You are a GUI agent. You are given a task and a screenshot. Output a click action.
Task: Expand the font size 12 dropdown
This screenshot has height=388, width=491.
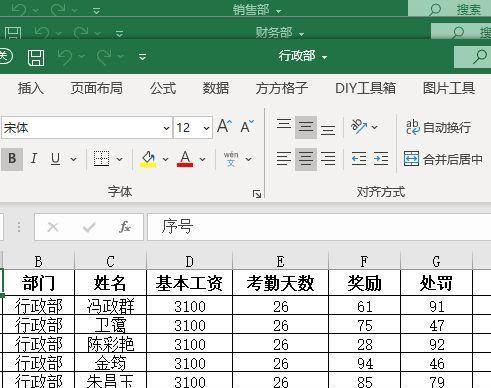(x=206, y=128)
